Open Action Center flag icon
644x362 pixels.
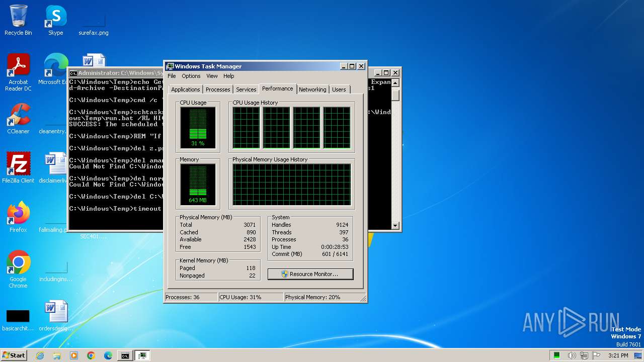pyautogui.click(x=595, y=355)
